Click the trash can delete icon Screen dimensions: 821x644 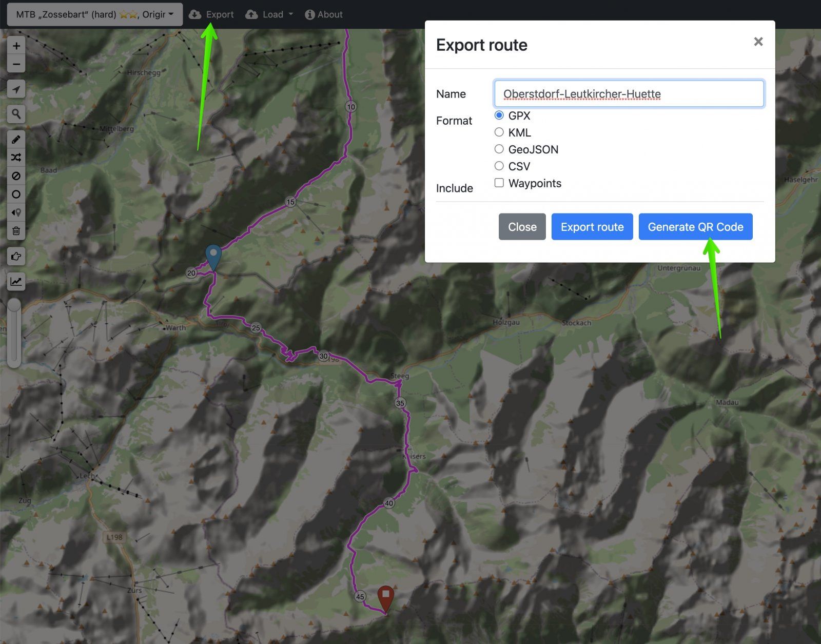point(16,231)
